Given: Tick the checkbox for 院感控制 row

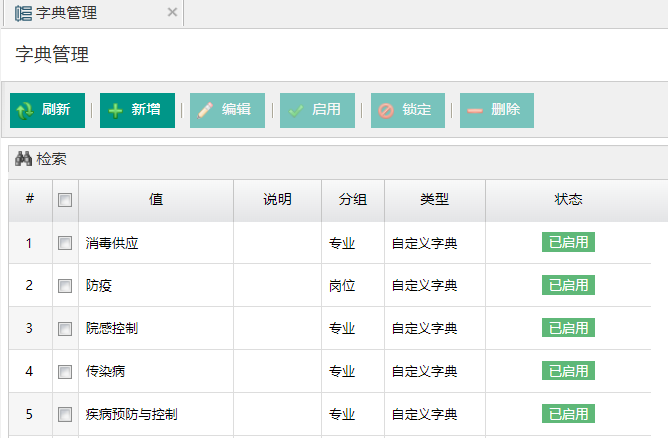Looking at the screenshot, I should pos(65,328).
